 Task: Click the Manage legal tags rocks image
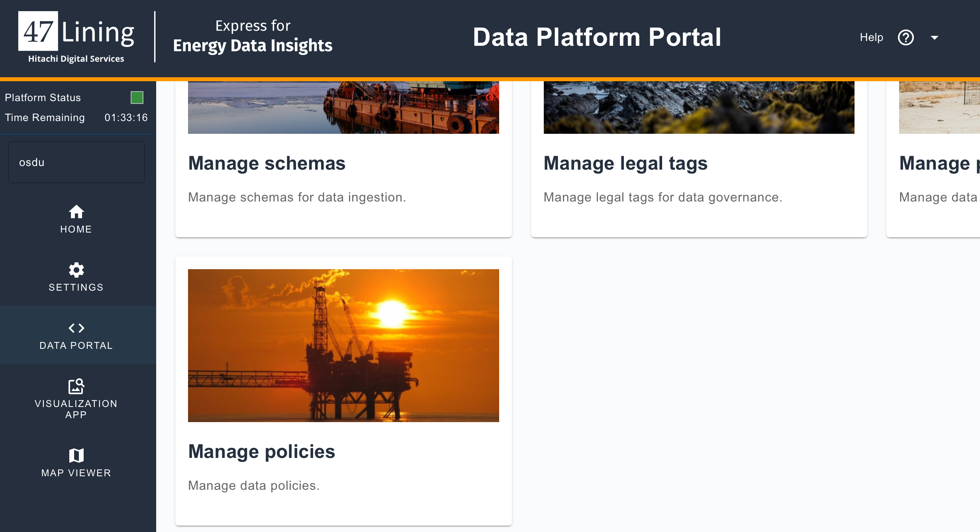tap(699, 108)
